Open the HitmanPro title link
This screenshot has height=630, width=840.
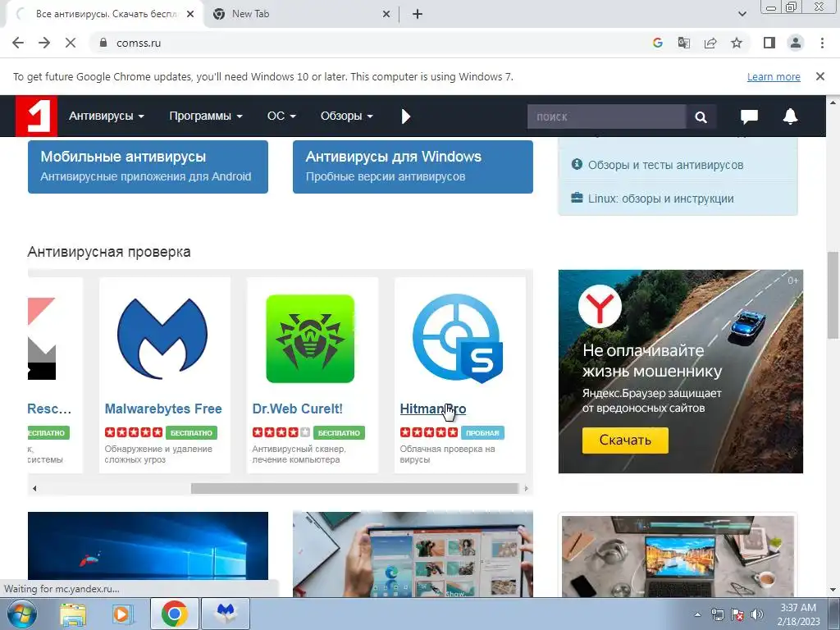(433, 409)
